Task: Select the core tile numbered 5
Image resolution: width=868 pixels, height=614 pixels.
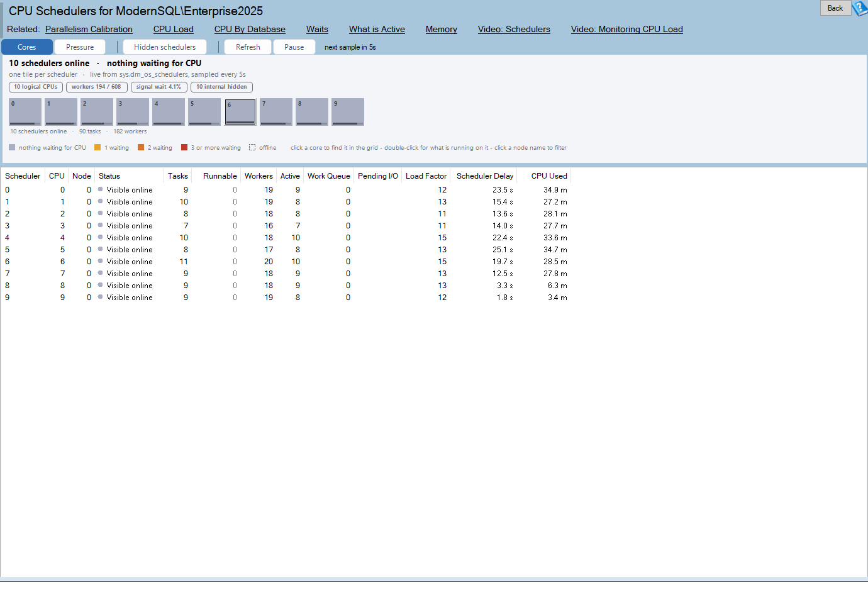Action: (204, 112)
